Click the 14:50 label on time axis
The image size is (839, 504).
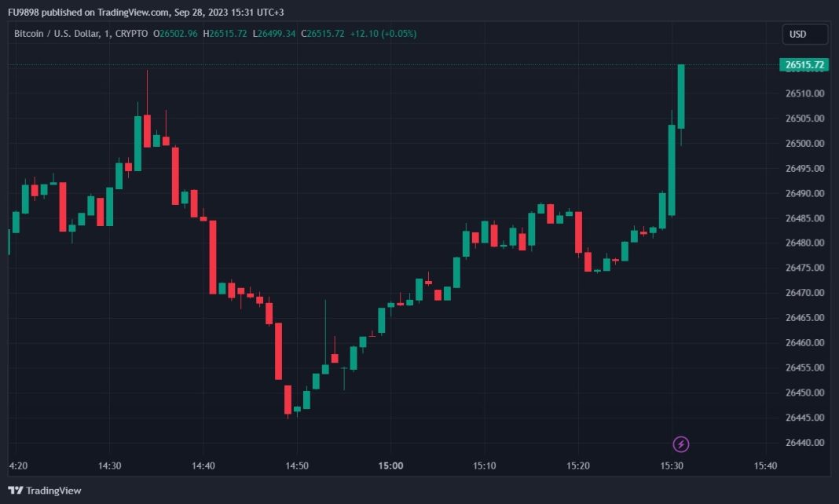tap(297, 466)
